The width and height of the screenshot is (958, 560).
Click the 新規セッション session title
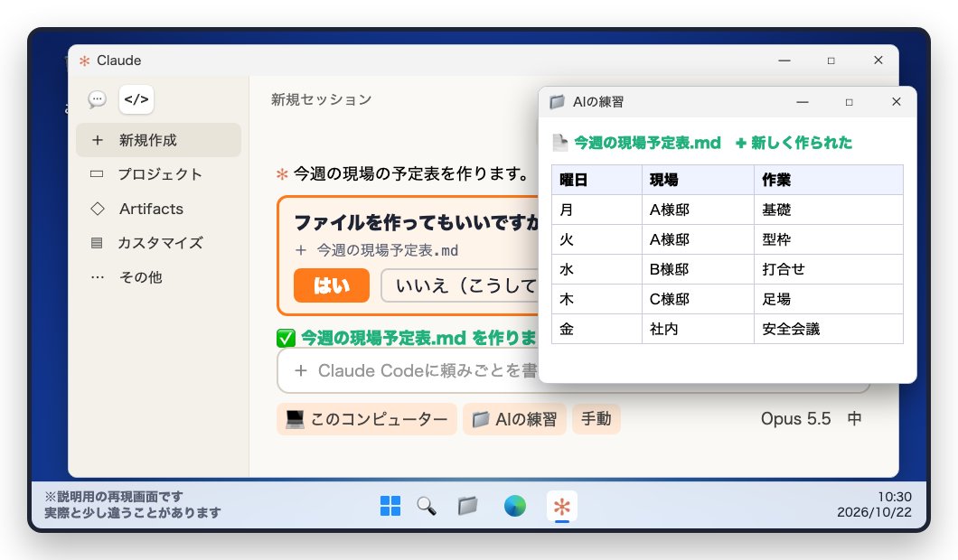pos(322,99)
